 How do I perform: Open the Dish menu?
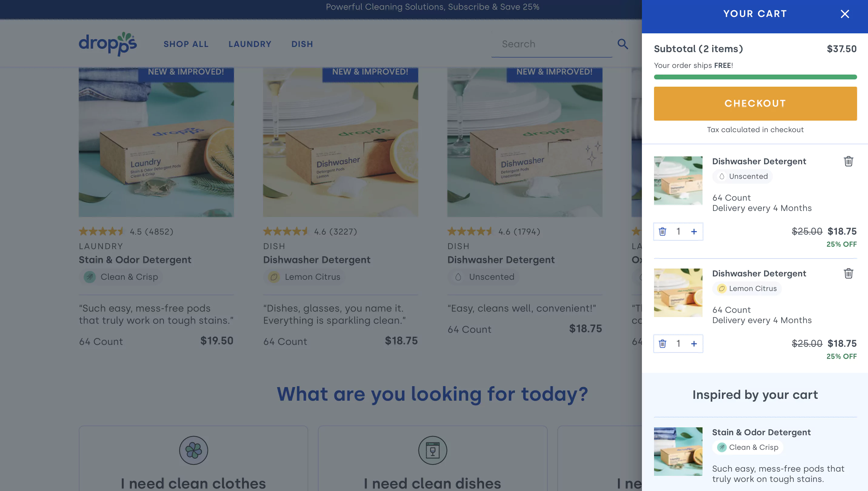[x=302, y=44]
